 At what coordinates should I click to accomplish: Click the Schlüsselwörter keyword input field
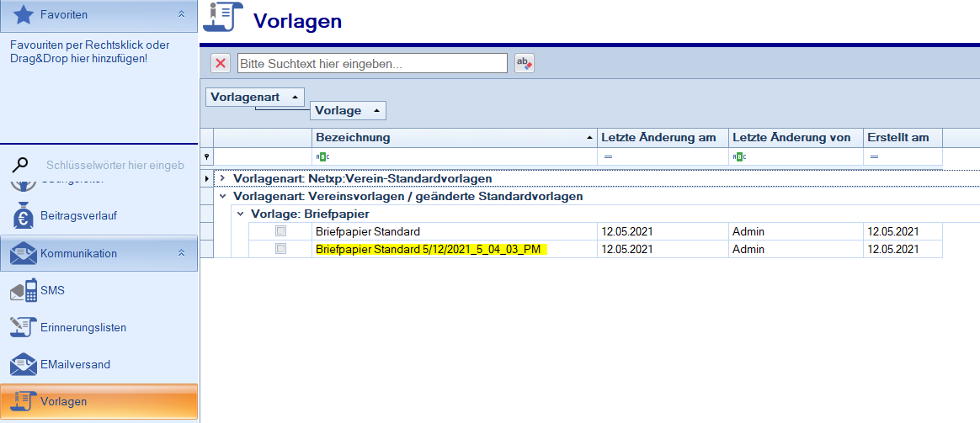click(115, 166)
